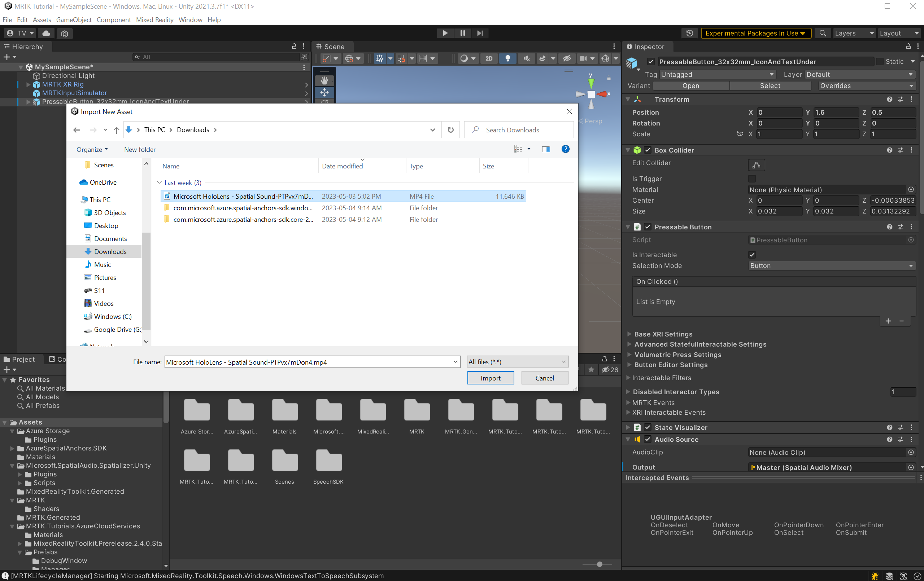The height and width of the screenshot is (581, 924).
Task: Open the GameObject menu
Action: point(74,19)
